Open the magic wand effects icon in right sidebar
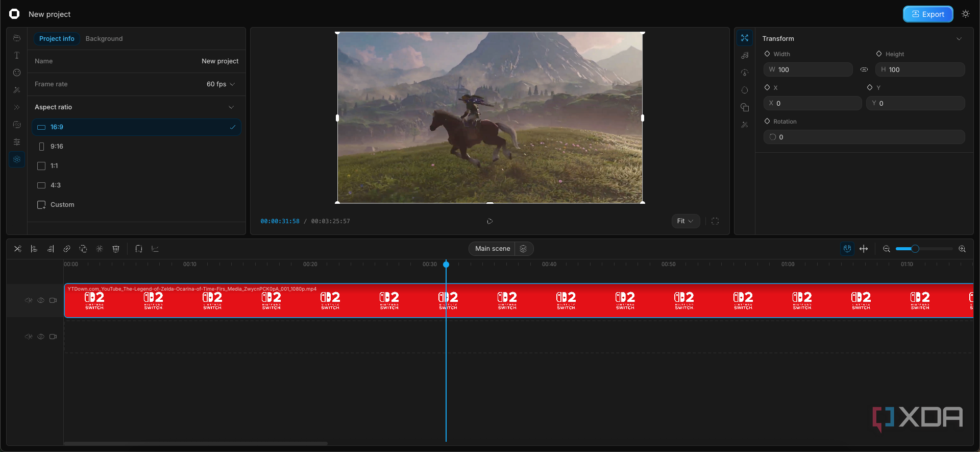Viewport: 980px width, 452px height. (x=745, y=125)
